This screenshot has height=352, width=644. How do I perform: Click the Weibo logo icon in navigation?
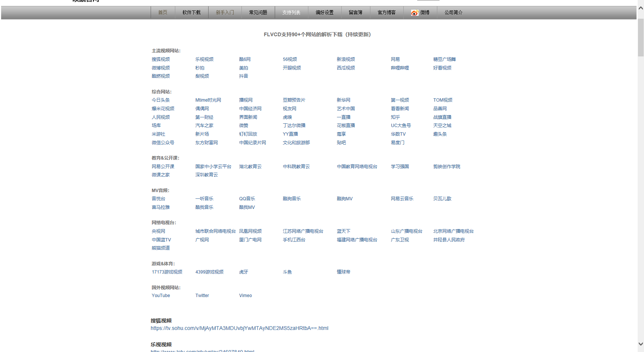[414, 13]
